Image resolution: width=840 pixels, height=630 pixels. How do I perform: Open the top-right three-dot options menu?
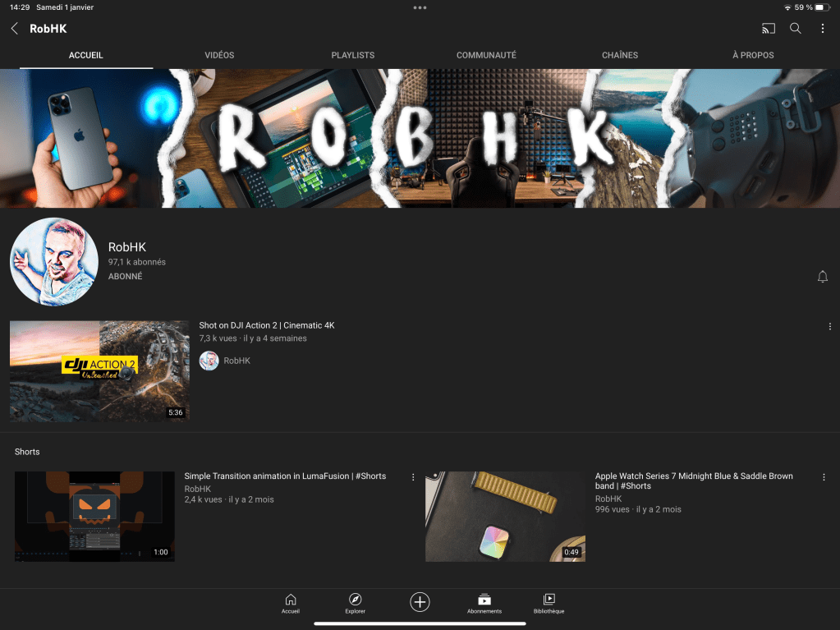[823, 29]
